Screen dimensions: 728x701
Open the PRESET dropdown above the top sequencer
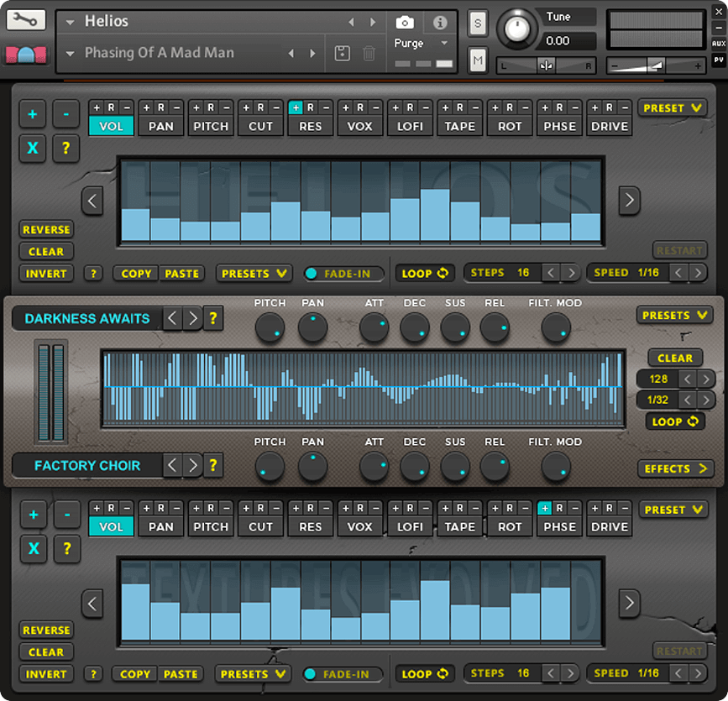(673, 107)
